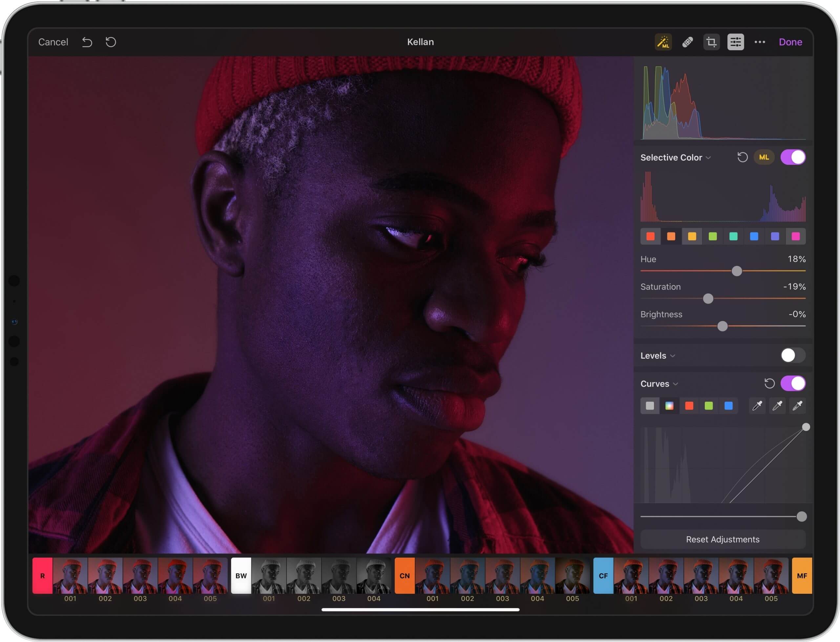Image resolution: width=840 pixels, height=642 pixels.
Task: Select the red channel in Curves
Action: tap(689, 406)
